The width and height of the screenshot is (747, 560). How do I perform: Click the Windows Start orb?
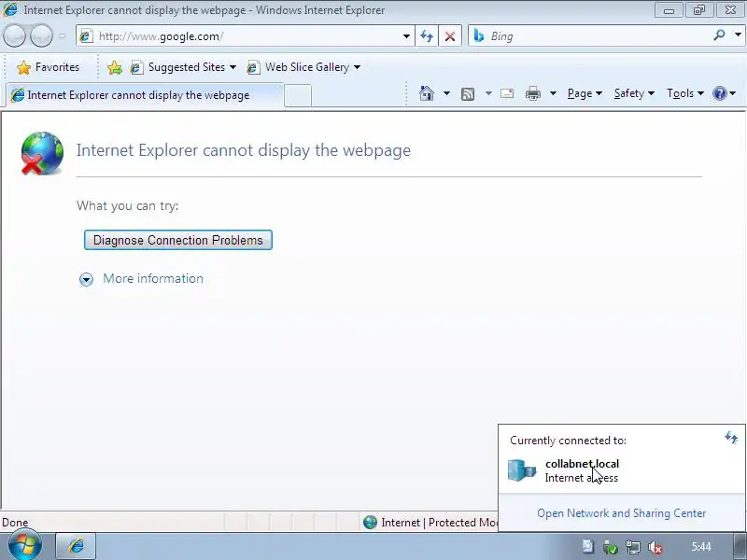point(24,545)
